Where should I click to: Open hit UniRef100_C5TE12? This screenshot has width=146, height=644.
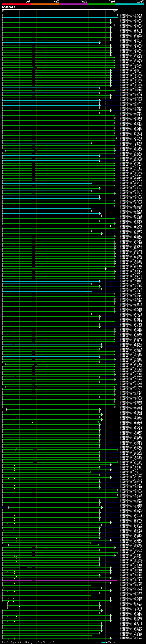point(131,595)
